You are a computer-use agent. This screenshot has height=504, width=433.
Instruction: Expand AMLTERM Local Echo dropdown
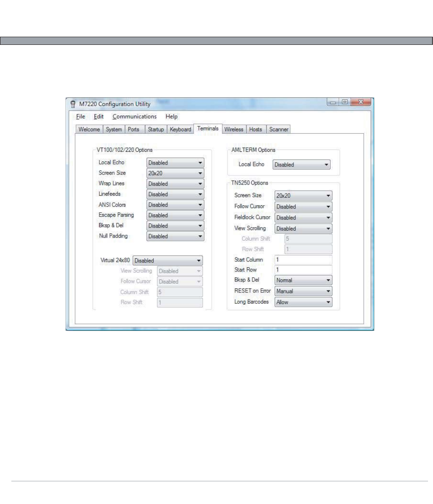[x=302, y=165]
